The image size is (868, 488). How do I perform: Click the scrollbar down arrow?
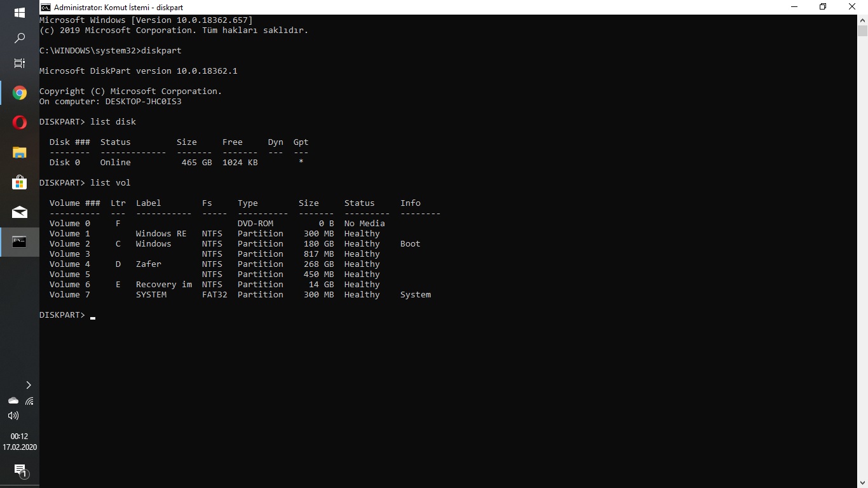point(862,482)
